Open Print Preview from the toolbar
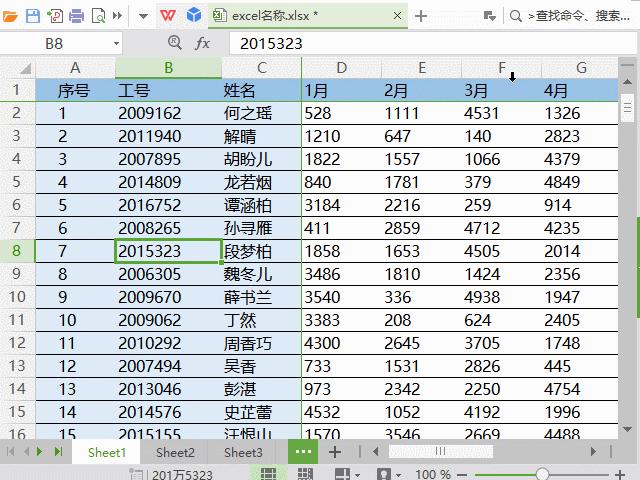 (x=98, y=16)
